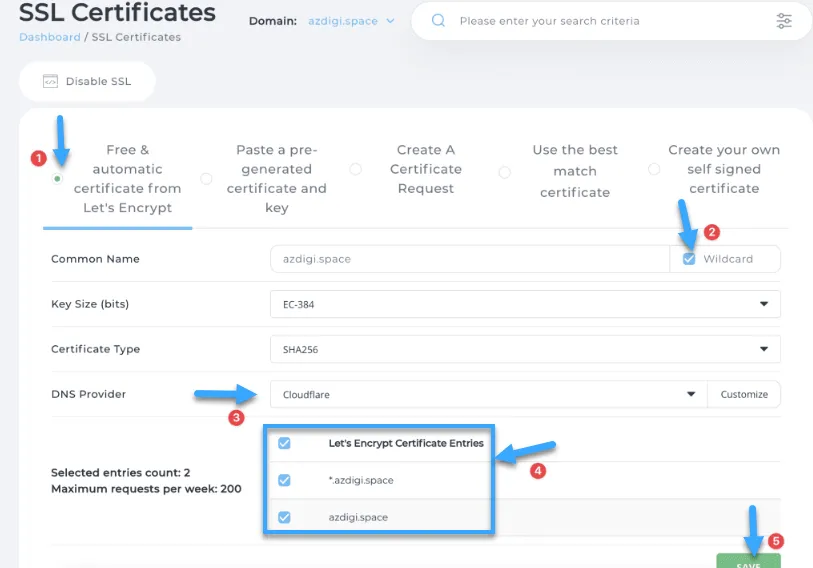
Task: Toggle the Wildcard checkbox
Action: click(x=689, y=259)
